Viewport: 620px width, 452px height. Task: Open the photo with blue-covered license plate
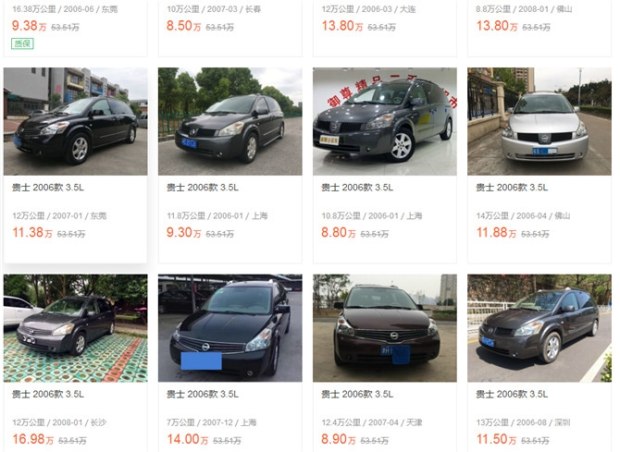point(230,328)
